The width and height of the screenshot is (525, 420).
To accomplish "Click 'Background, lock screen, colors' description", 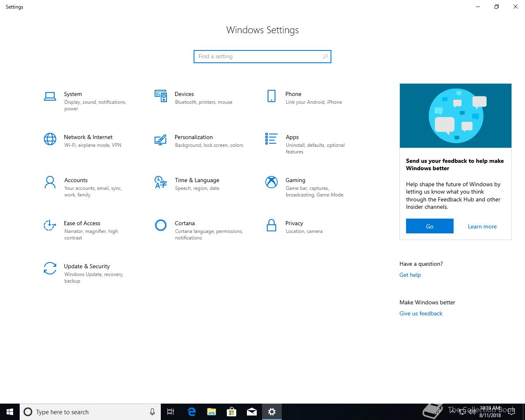I will [x=209, y=145].
